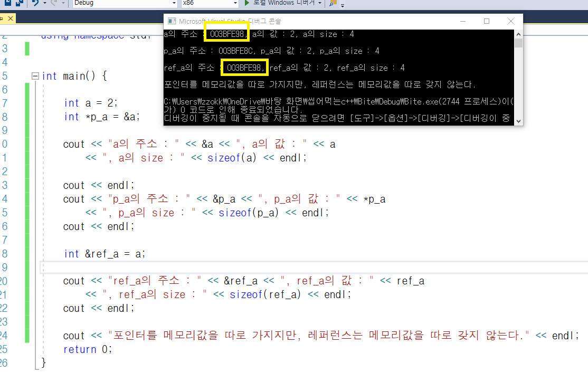Click the Bite.exe exit message line in the console
The width and height of the screenshot is (588, 382).
[x=339, y=106]
